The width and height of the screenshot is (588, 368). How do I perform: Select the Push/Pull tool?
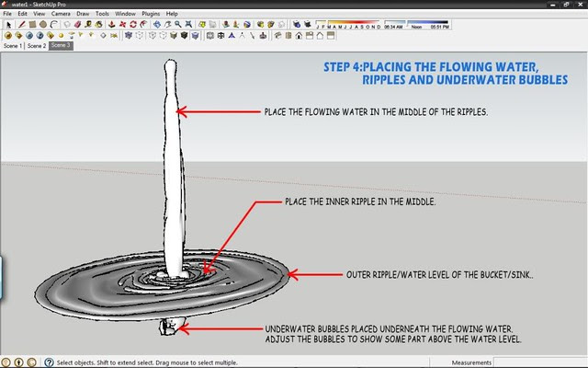pyautogui.click(x=112, y=25)
